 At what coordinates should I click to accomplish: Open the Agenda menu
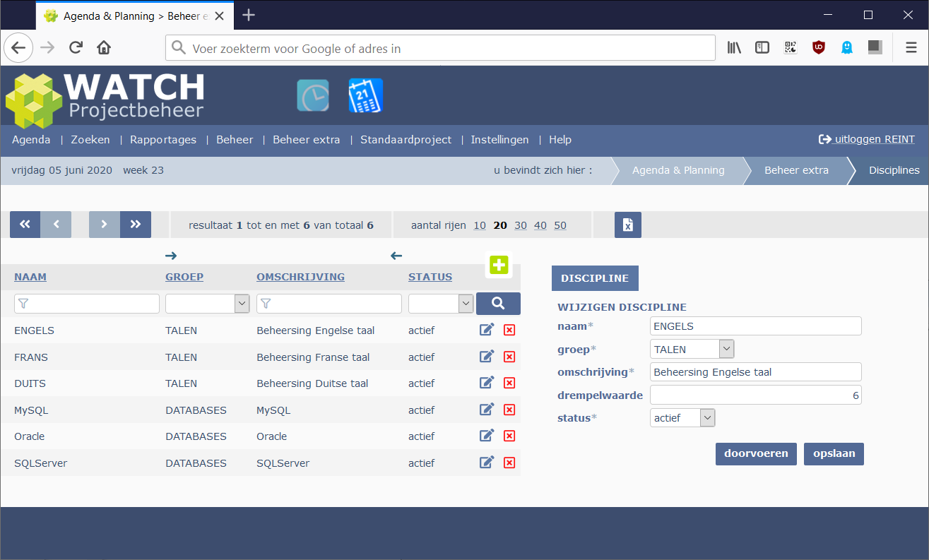pos(31,140)
